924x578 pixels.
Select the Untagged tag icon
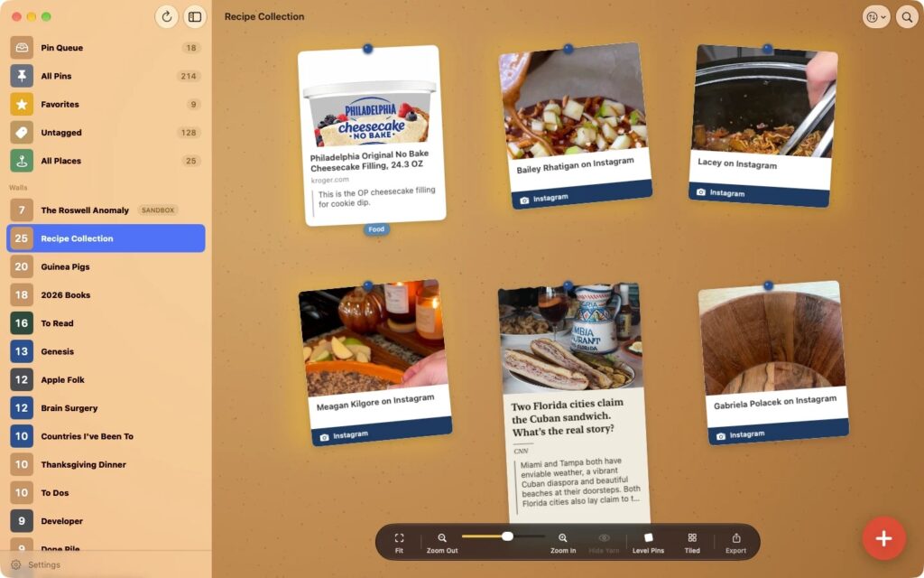click(x=22, y=133)
